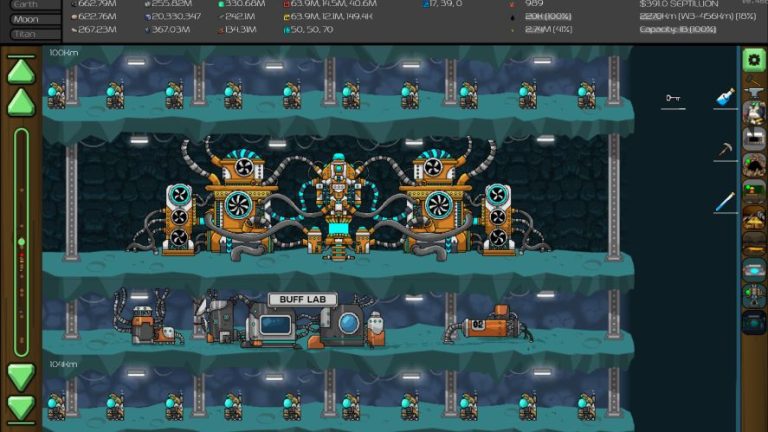Click the dark teal bottom sidebar icon
This screenshot has width=768, height=432.
click(x=754, y=322)
